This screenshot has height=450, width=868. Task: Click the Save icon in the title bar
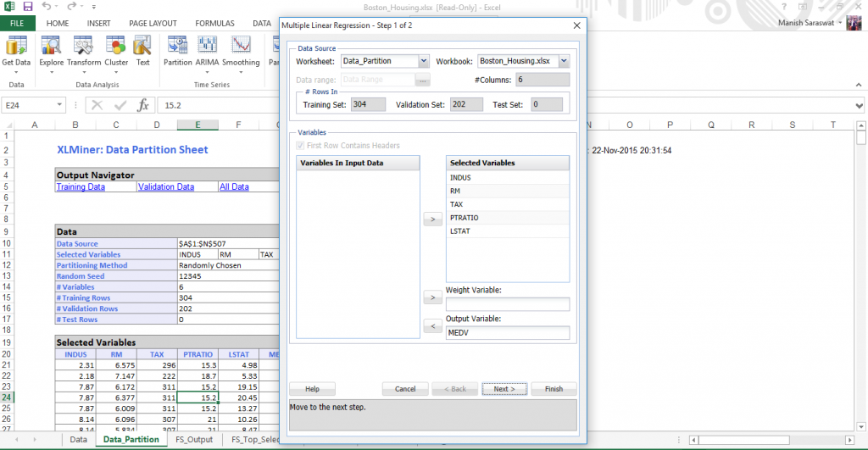(28, 7)
